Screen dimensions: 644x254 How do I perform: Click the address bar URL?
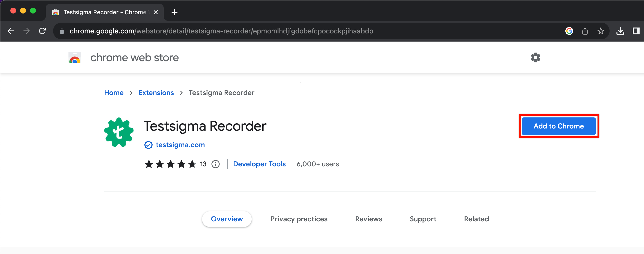[x=221, y=31]
